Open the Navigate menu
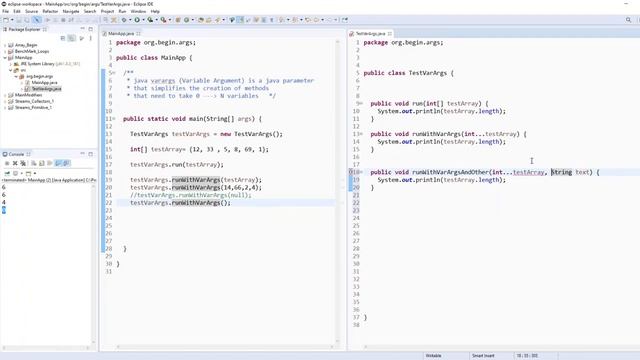640x360 pixels. (x=71, y=11)
